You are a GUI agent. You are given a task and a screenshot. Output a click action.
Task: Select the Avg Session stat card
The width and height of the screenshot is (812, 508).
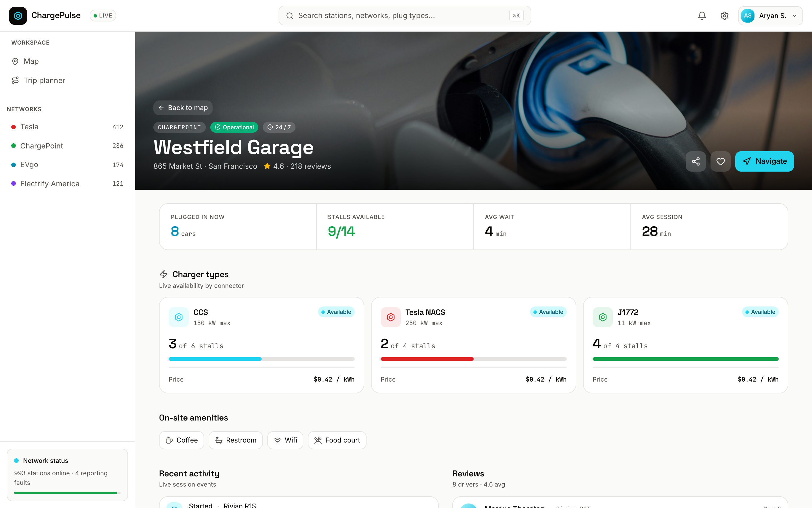[709, 227]
